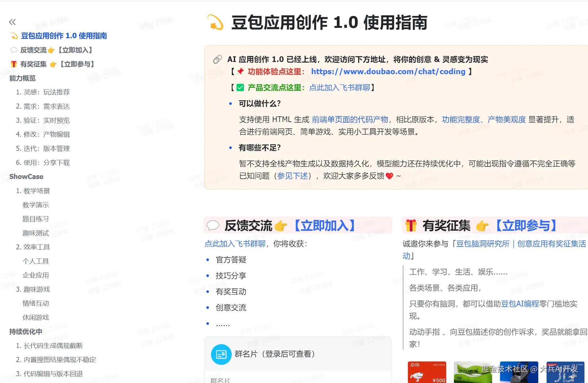Viewport: 588px width, 383px height.
Task: Open outline sub-item 趣味测试
Action: pos(36,233)
